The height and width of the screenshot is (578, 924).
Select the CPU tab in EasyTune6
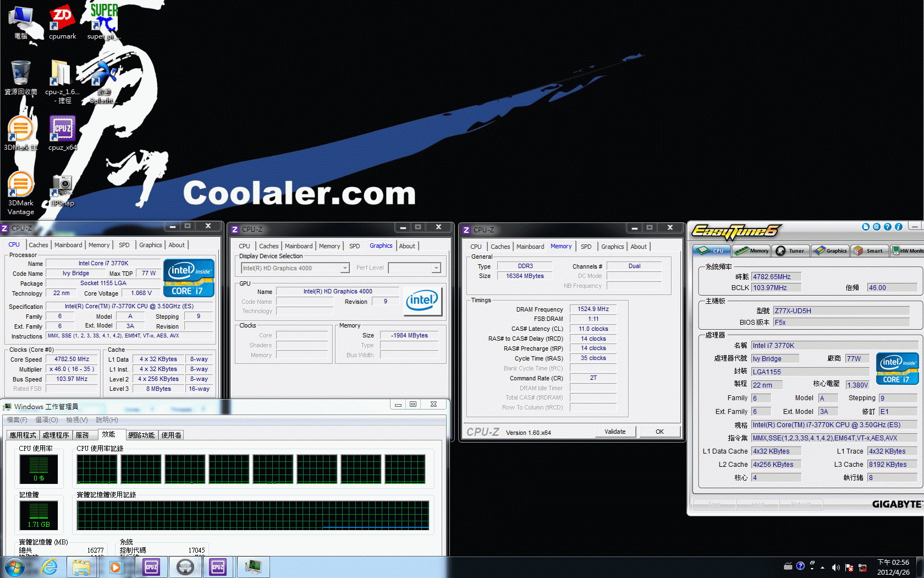coord(712,251)
